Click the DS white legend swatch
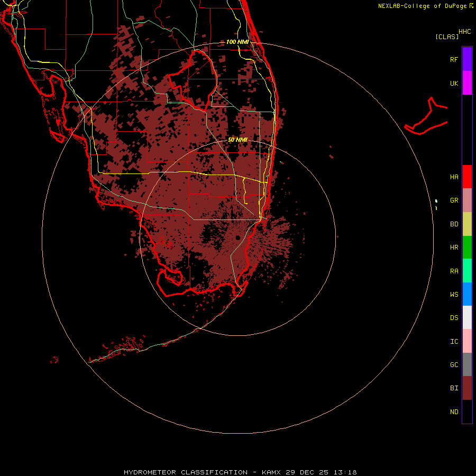The image size is (476, 476). point(467,317)
